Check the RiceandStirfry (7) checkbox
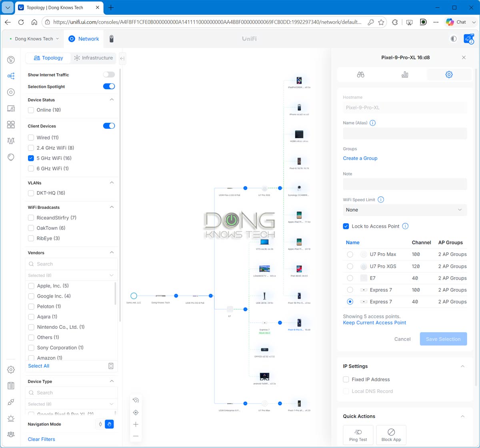 click(31, 218)
